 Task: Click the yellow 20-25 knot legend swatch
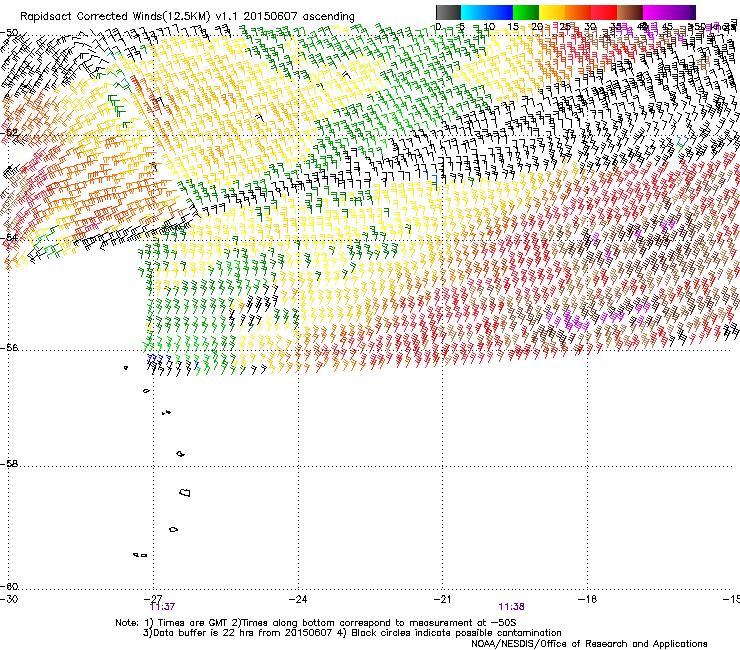coord(552,12)
